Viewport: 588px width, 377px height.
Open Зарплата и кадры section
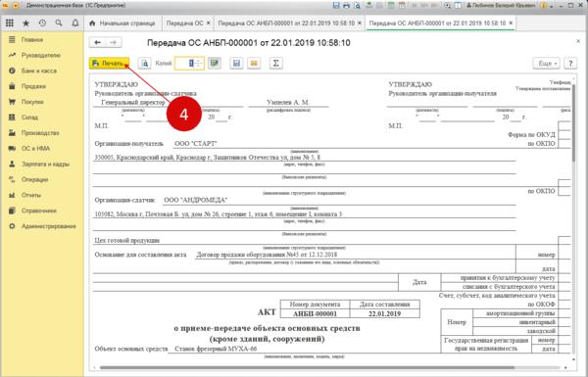tap(45, 165)
